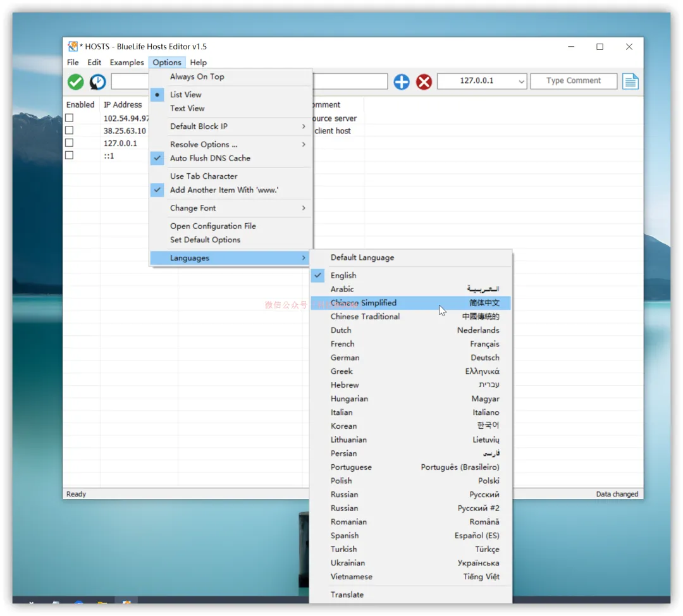Image resolution: width=683 pixels, height=616 pixels.
Task: Select Hungarian (Magyar) language
Action: pos(411,398)
